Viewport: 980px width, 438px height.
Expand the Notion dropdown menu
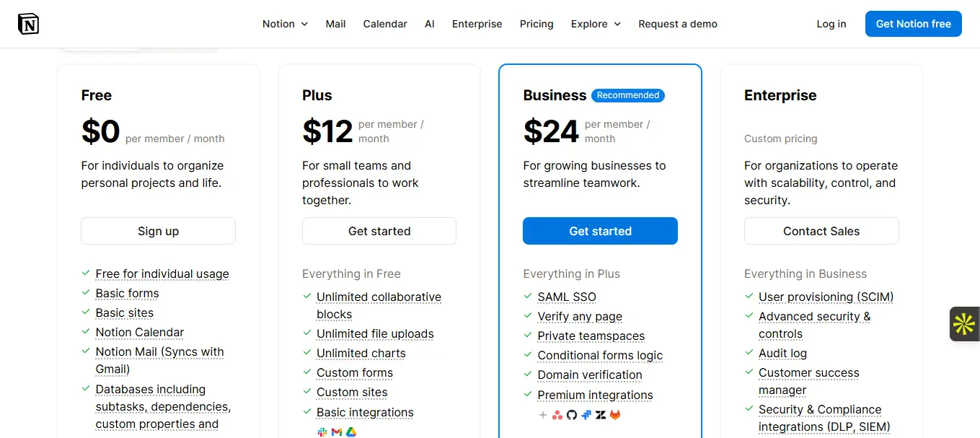(x=285, y=24)
